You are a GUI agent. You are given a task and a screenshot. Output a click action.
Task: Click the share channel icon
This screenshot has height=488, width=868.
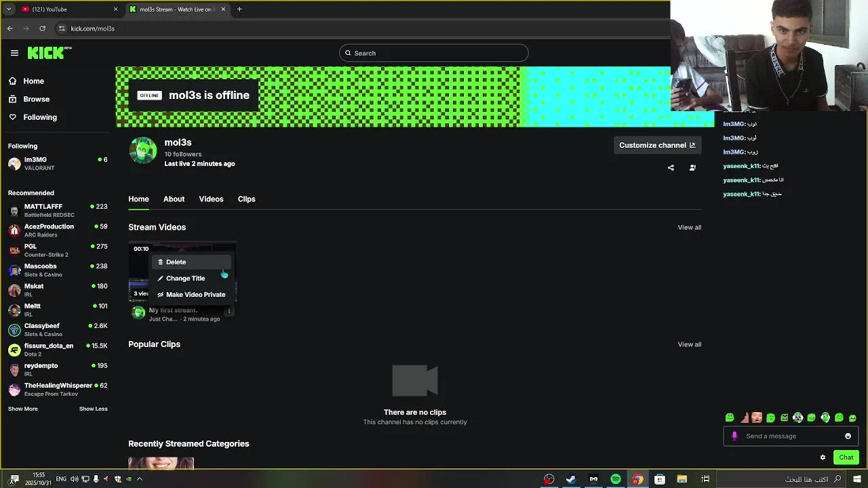[x=671, y=167]
